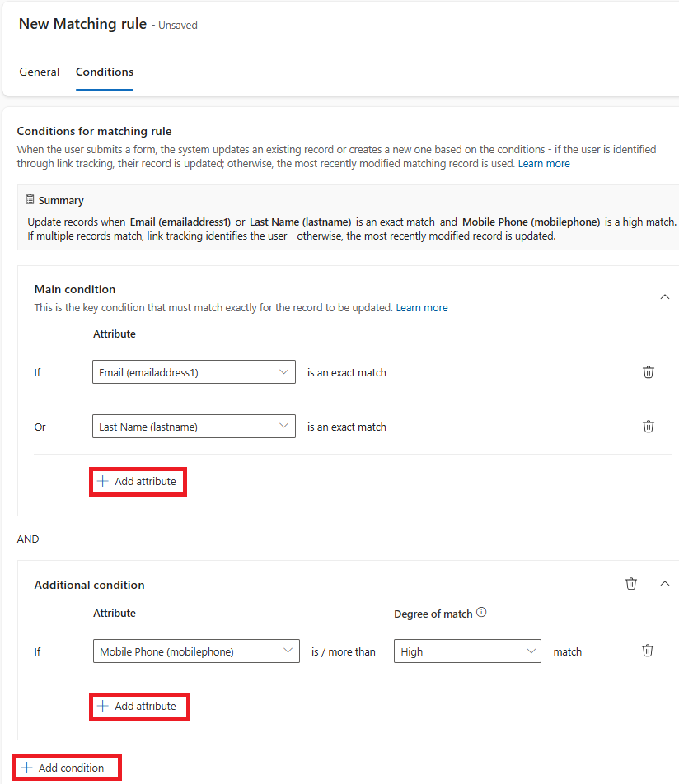
Task: Collapse the Main condition section
Action: click(x=665, y=296)
